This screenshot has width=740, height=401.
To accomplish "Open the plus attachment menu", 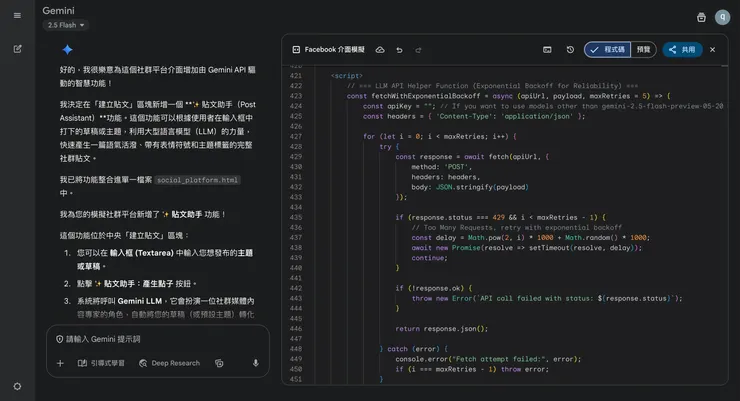I will tap(60, 363).
